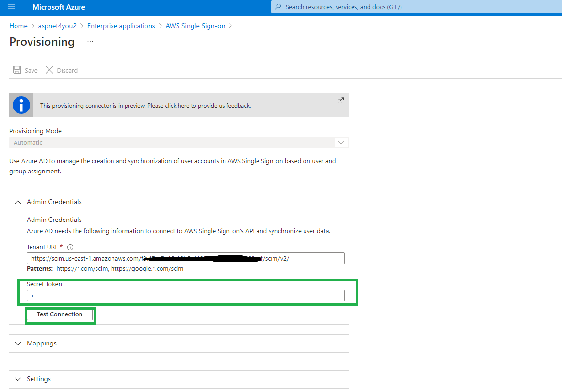Click the Patterns hint text
The image size is (562, 392).
(x=105, y=269)
